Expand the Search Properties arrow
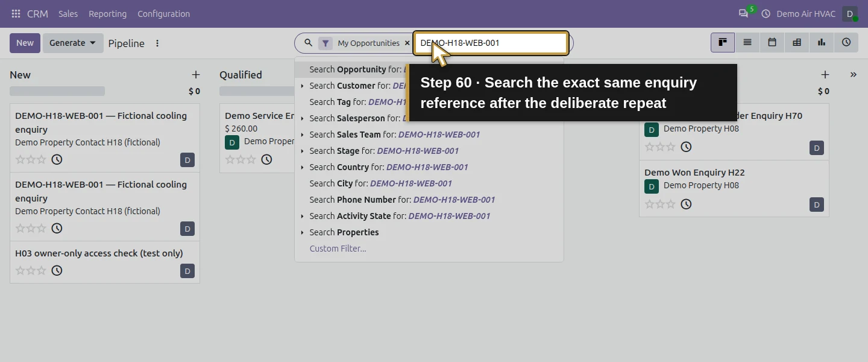Image resolution: width=868 pixels, height=362 pixels. coord(302,232)
